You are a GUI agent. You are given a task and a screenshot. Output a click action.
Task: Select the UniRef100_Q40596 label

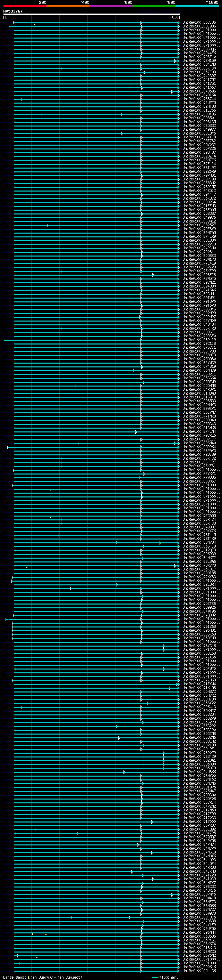[199, 91]
